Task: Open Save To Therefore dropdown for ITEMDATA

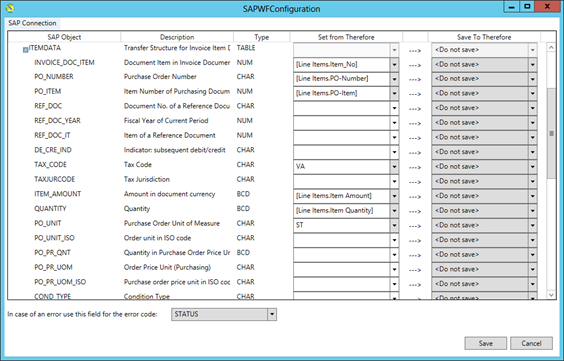Action: click(533, 50)
